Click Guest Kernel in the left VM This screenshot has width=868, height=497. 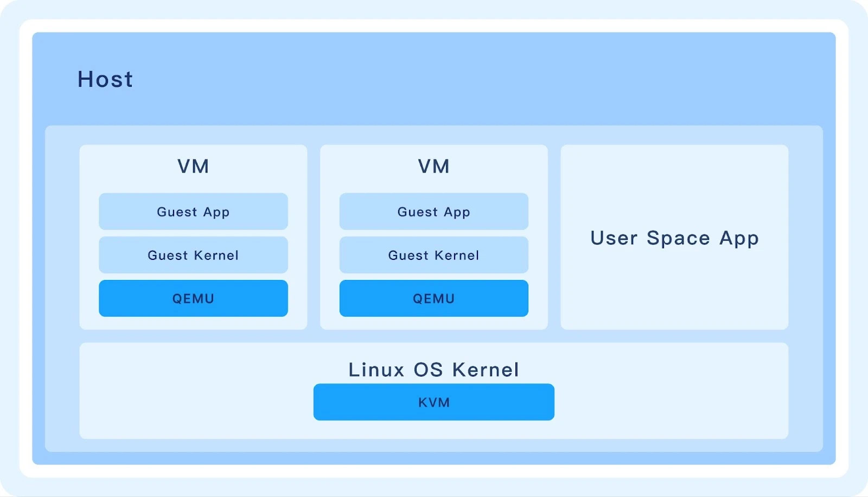[x=193, y=255]
